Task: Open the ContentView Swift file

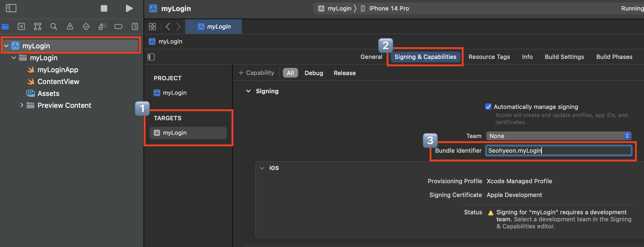Action: 58,82
